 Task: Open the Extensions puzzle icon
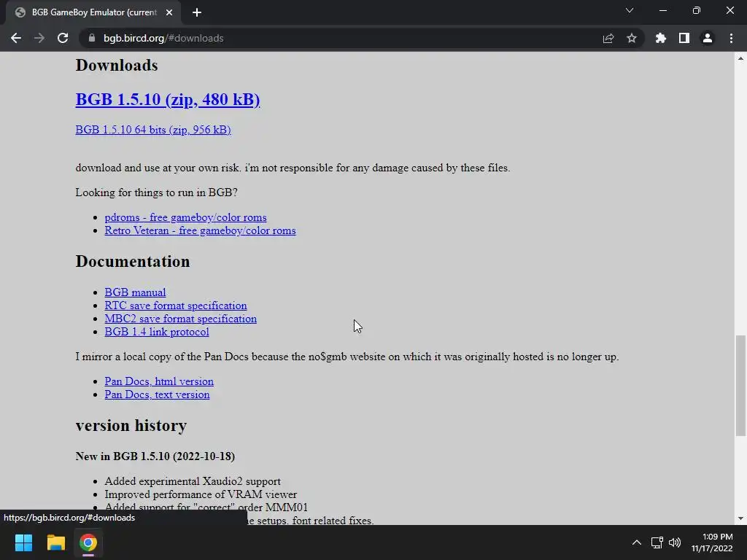pos(661,38)
